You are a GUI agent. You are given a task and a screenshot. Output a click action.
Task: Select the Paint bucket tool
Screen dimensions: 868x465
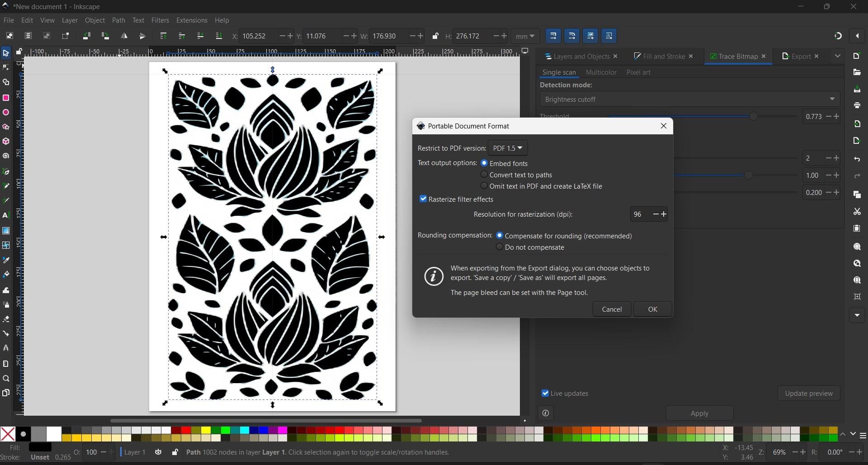coord(6,275)
